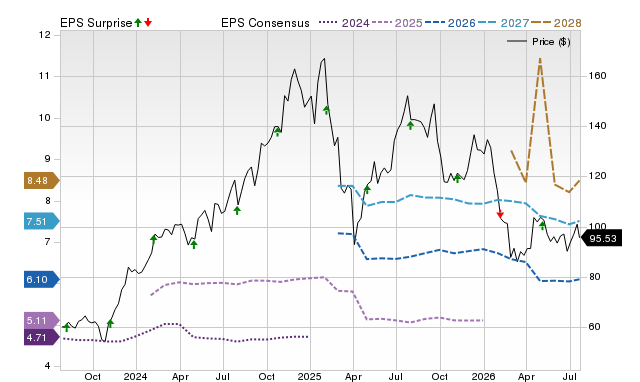Select the 2027 consensus legend entry

coord(503,23)
